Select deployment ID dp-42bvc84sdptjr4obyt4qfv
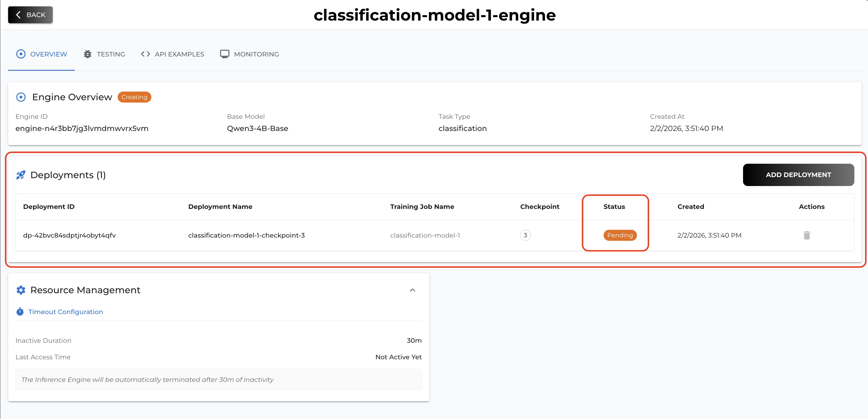 click(x=69, y=235)
